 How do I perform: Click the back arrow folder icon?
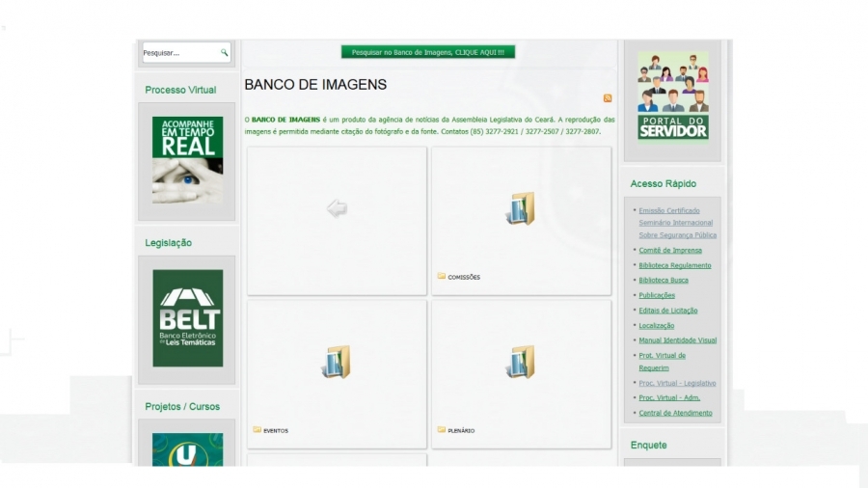click(337, 208)
